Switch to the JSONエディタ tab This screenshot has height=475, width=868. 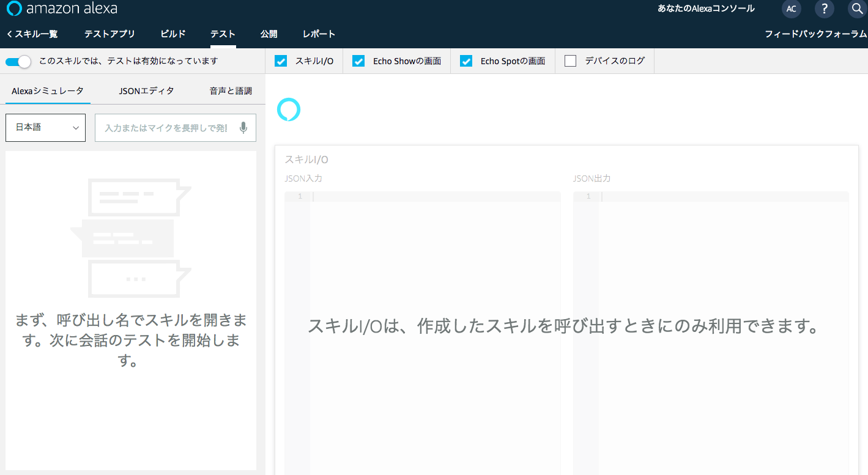(x=147, y=90)
